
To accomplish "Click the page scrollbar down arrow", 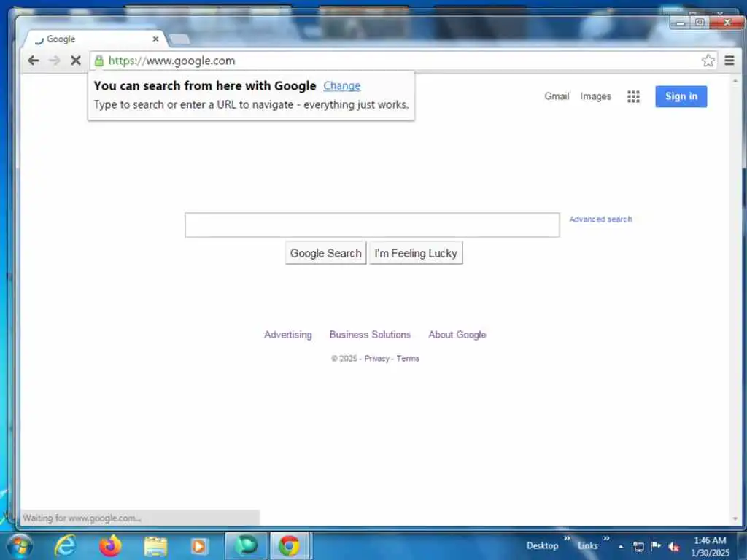I will (735, 519).
